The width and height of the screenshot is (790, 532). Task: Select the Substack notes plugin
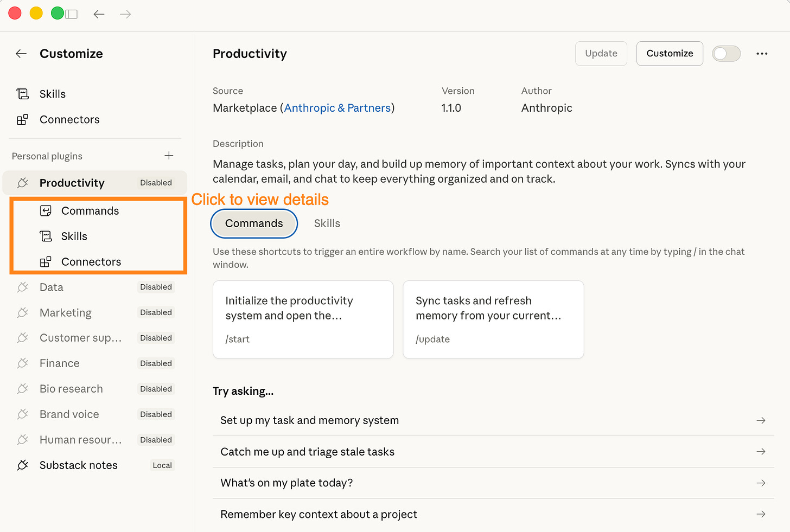[x=95, y=465]
